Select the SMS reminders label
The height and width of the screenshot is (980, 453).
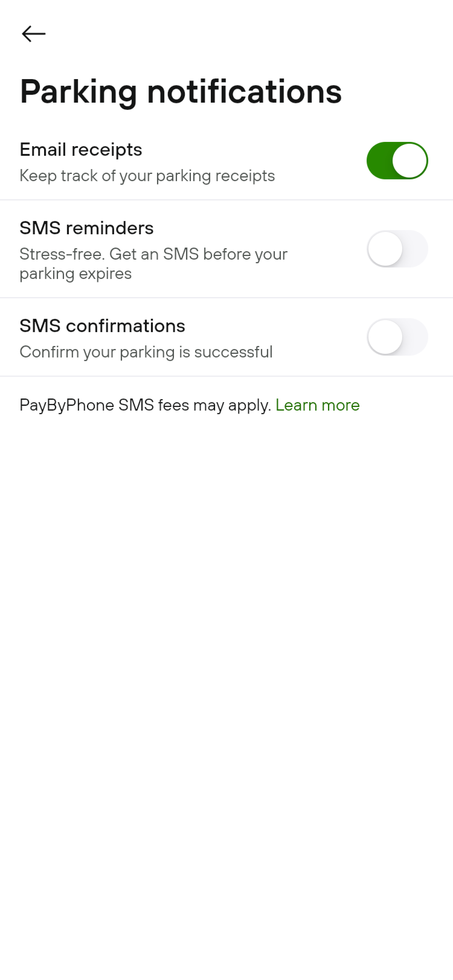click(x=86, y=228)
